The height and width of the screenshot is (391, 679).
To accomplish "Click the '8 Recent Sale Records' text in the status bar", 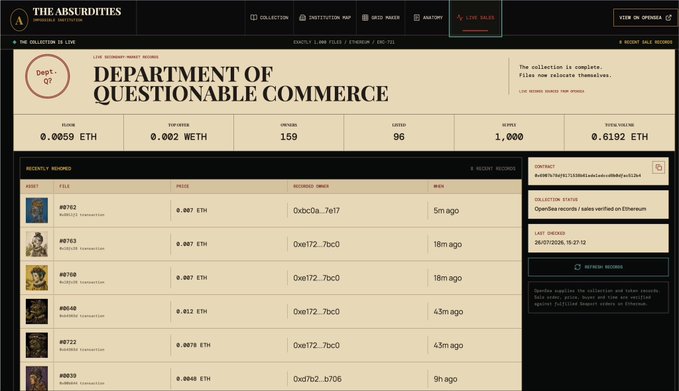I will click(646, 42).
